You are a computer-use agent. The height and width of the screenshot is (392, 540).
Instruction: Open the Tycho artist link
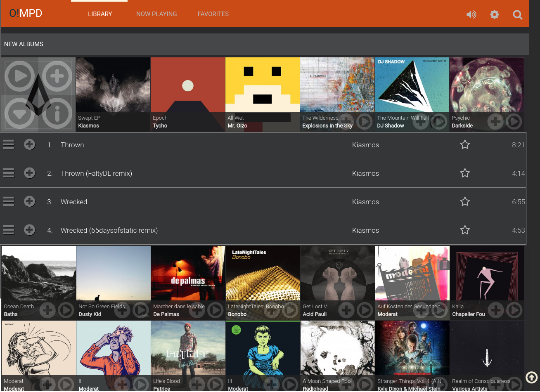(160, 126)
